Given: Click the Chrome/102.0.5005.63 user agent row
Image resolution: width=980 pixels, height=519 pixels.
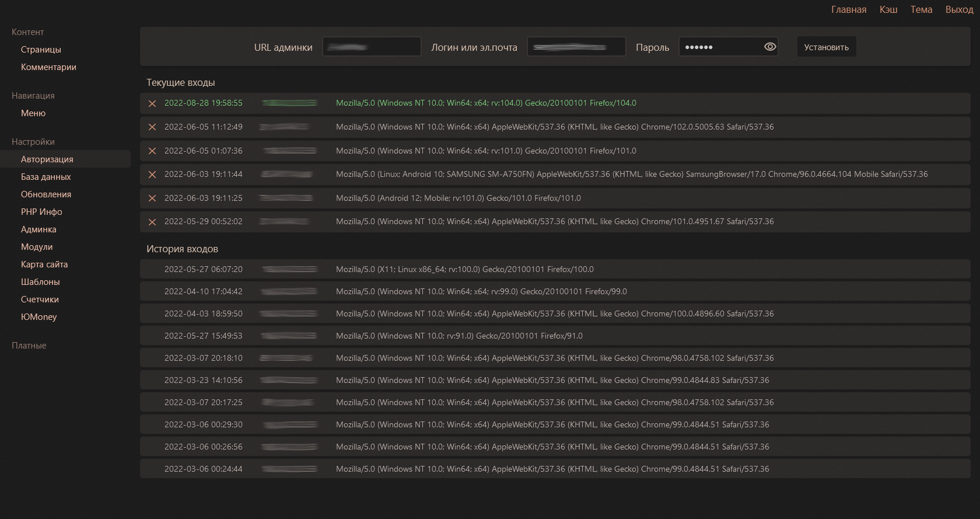Looking at the screenshot, I should pyautogui.click(x=555, y=127).
